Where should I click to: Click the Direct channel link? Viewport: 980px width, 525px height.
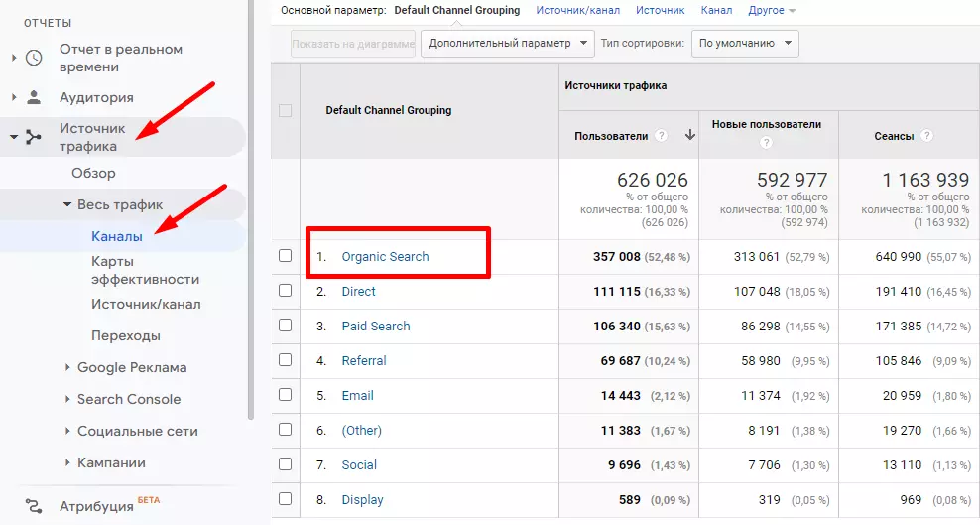tap(358, 292)
